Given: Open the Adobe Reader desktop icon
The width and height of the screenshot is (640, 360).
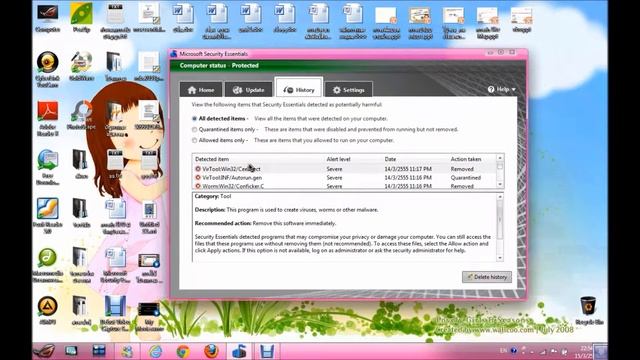Looking at the screenshot, I should 47,118.
